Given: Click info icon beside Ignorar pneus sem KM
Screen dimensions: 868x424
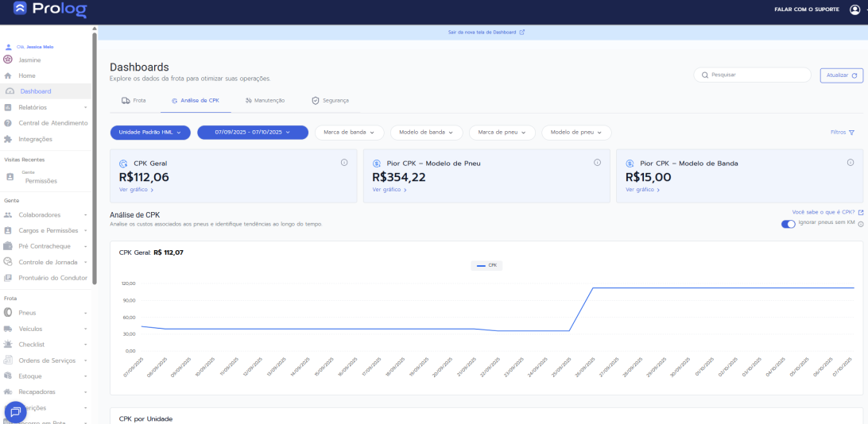Looking at the screenshot, I should (x=861, y=224).
